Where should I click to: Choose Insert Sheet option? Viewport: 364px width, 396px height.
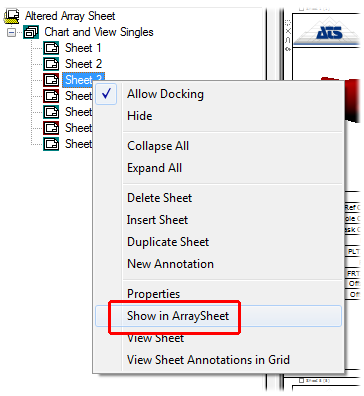tap(157, 220)
